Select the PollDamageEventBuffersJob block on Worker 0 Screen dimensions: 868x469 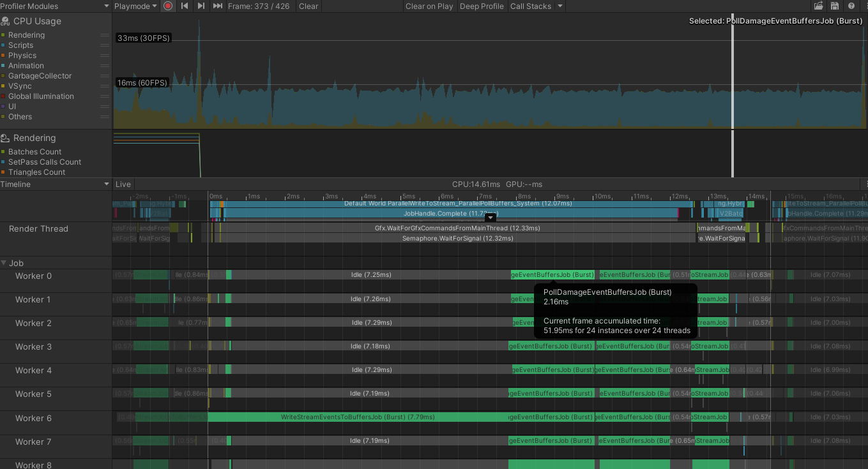click(551, 274)
